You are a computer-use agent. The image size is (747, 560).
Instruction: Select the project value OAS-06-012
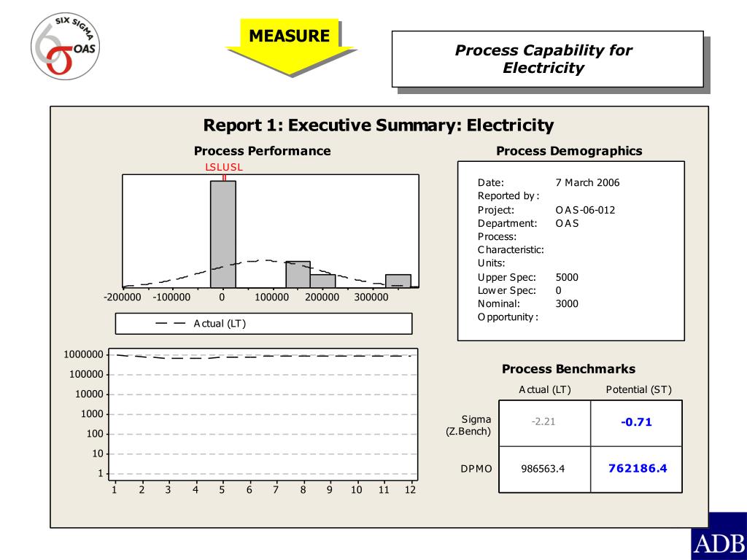coord(585,210)
